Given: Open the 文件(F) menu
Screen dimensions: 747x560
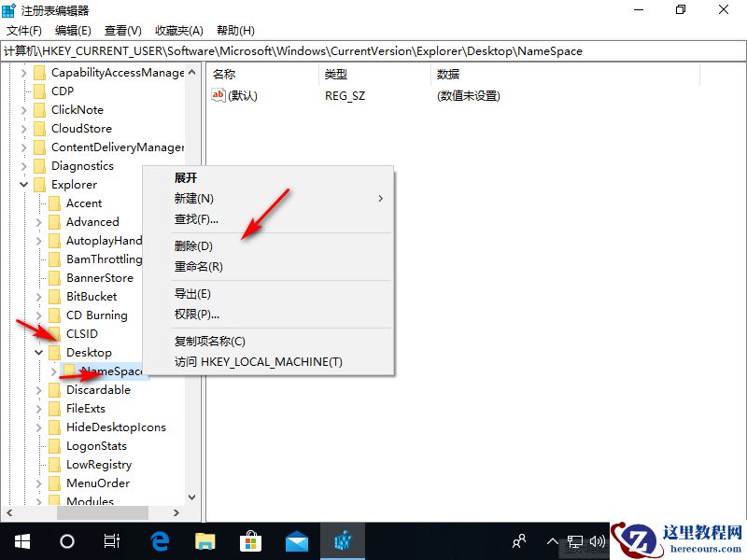Looking at the screenshot, I should point(23,30).
